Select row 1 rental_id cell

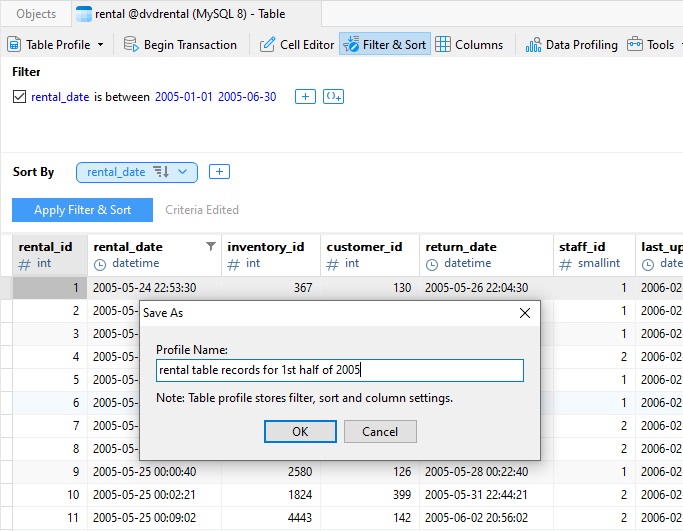(x=50, y=287)
